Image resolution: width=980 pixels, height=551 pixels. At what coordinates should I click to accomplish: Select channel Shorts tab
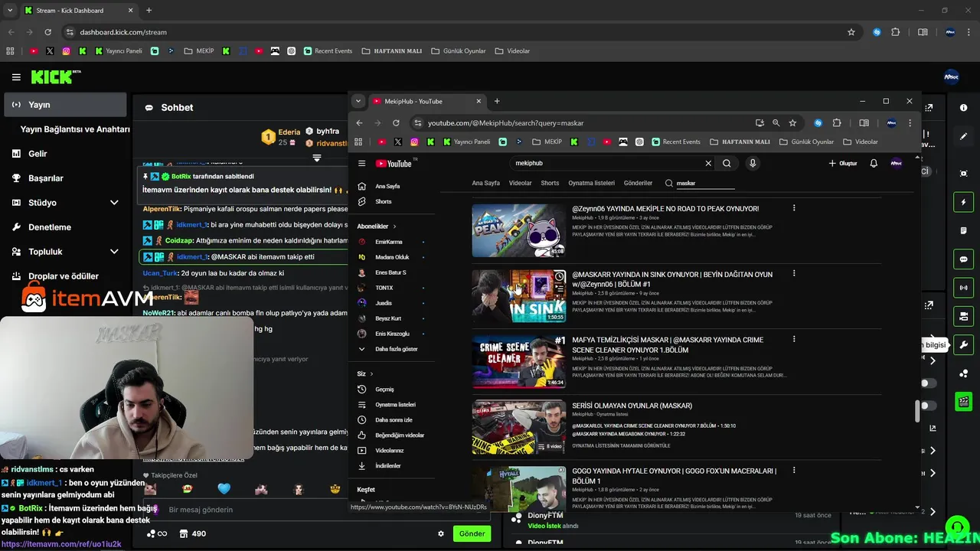click(x=550, y=183)
